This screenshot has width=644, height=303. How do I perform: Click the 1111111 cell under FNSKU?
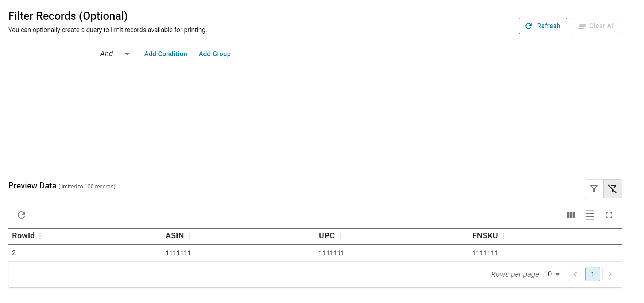(485, 253)
